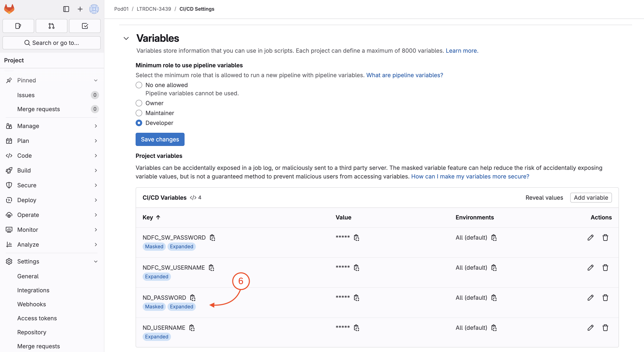644x352 pixels.
Task: Click the plus create-new icon
Action: [80, 9]
